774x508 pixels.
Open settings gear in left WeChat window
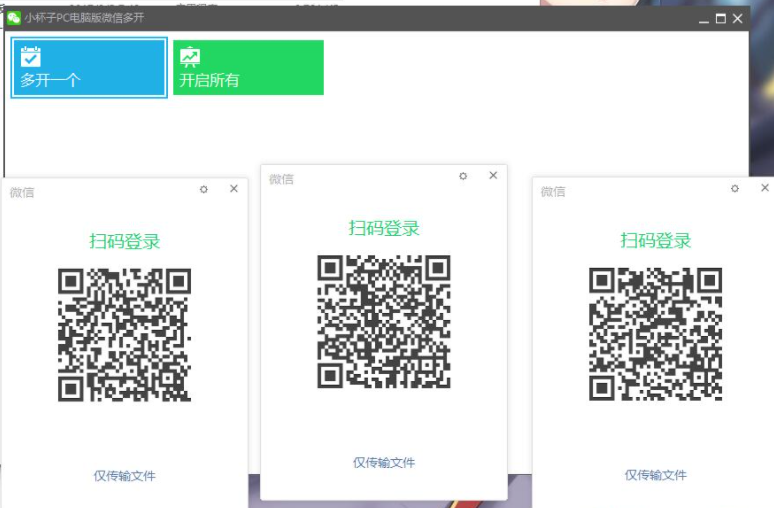pos(204,189)
